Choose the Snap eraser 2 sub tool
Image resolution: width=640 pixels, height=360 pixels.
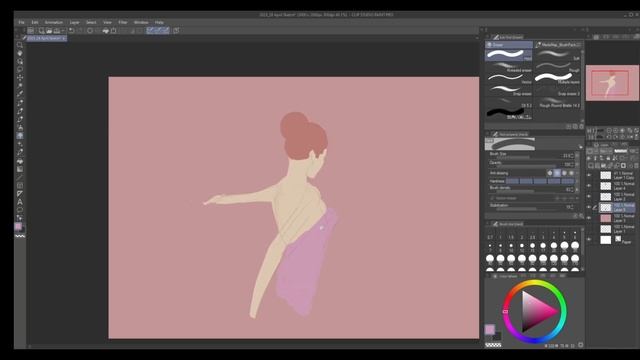click(x=558, y=91)
